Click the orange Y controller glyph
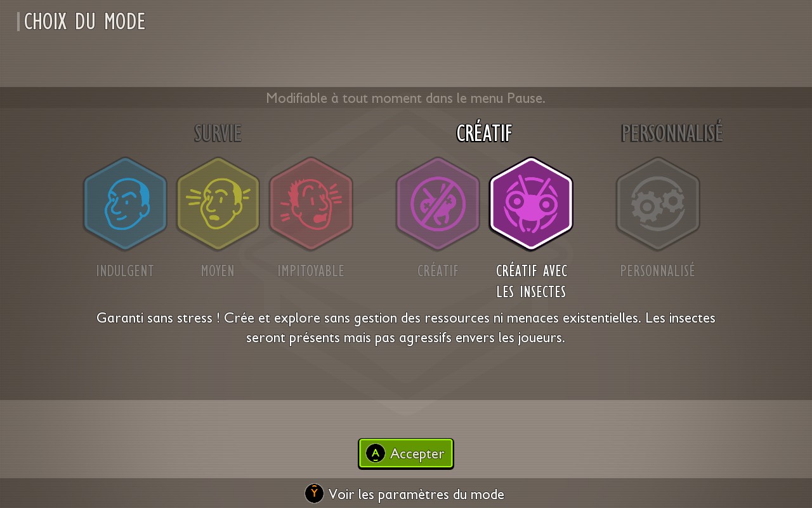This screenshot has height=508, width=812. point(314,493)
